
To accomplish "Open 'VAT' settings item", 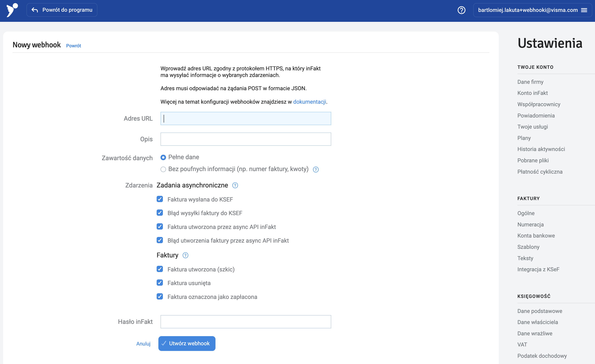I will tap(522, 345).
